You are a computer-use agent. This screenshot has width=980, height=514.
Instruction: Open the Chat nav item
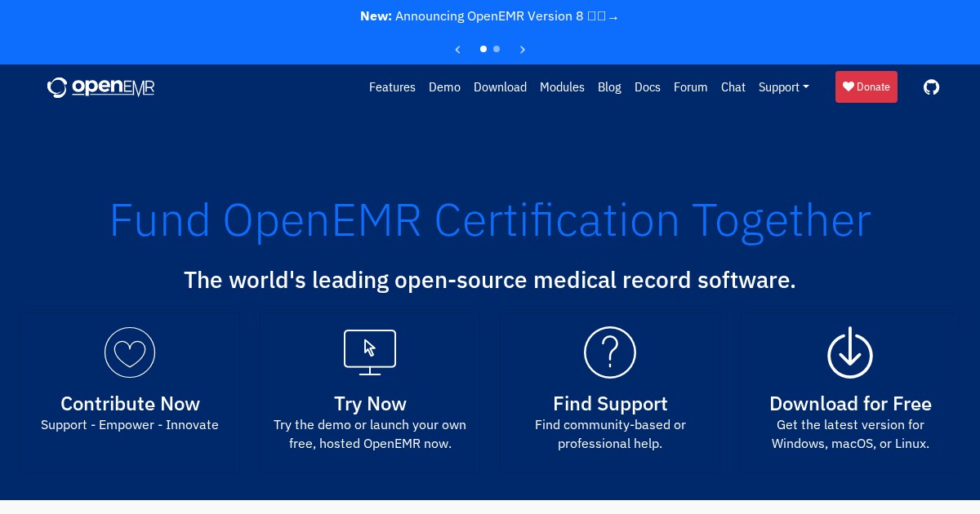tap(733, 87)
